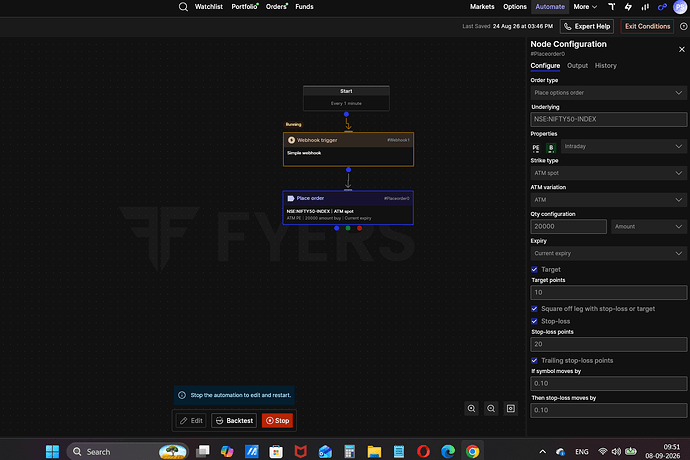Select the Automate navigation item
The height and width of the screenshot is (460, 690).
tap(550, 7)
